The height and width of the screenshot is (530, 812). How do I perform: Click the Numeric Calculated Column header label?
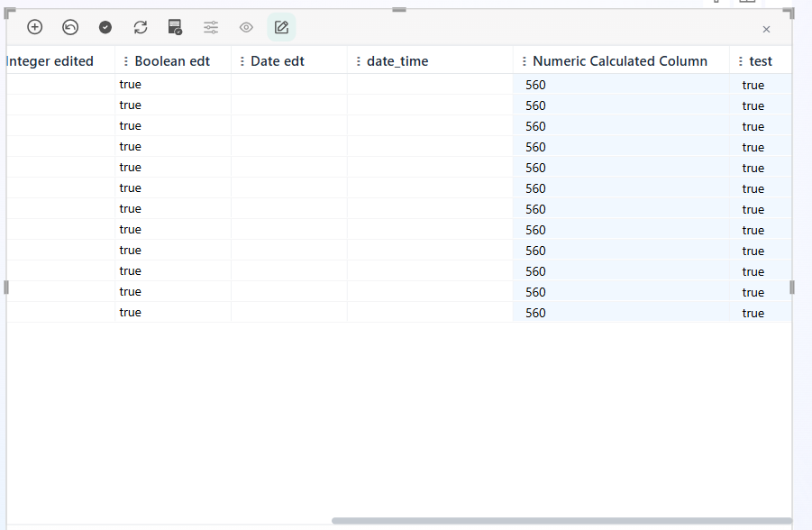click(x=620, y=61)
